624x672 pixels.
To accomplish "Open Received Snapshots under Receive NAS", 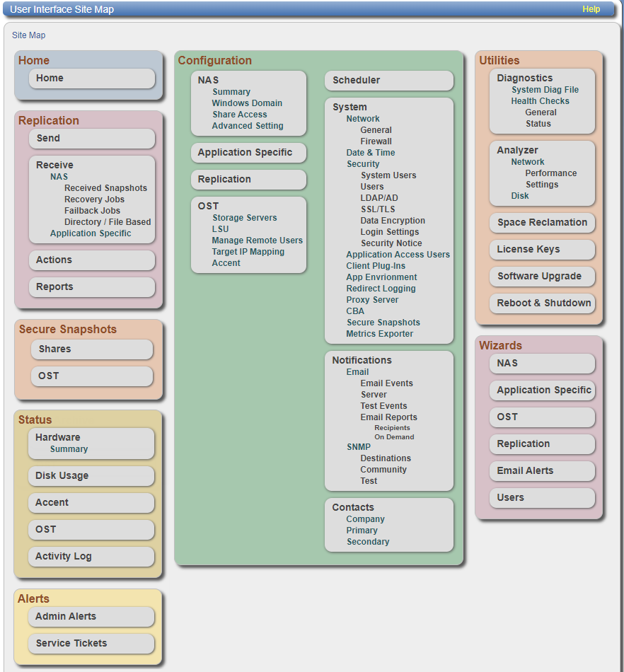I will [105, 188].
